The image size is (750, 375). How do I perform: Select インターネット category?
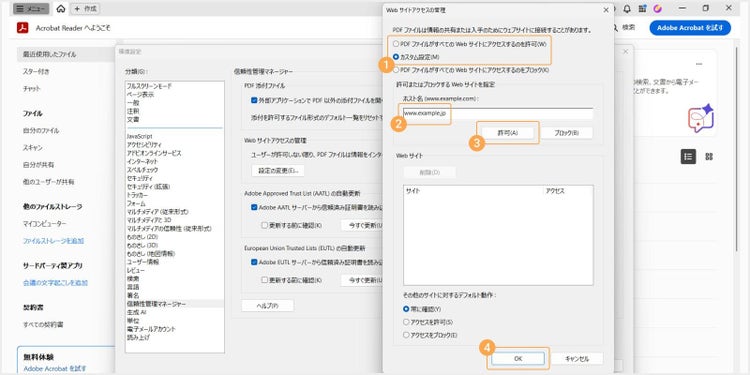pos(142,161)
